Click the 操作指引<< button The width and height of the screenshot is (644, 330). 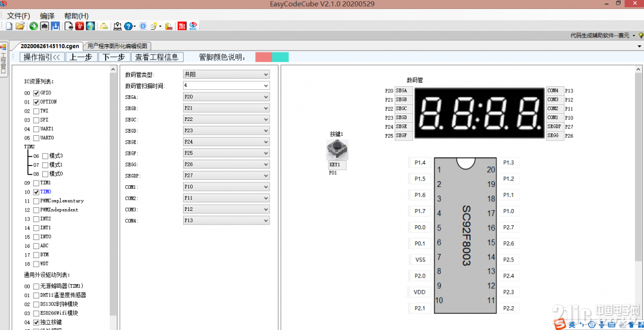click(x=42, y=57)
